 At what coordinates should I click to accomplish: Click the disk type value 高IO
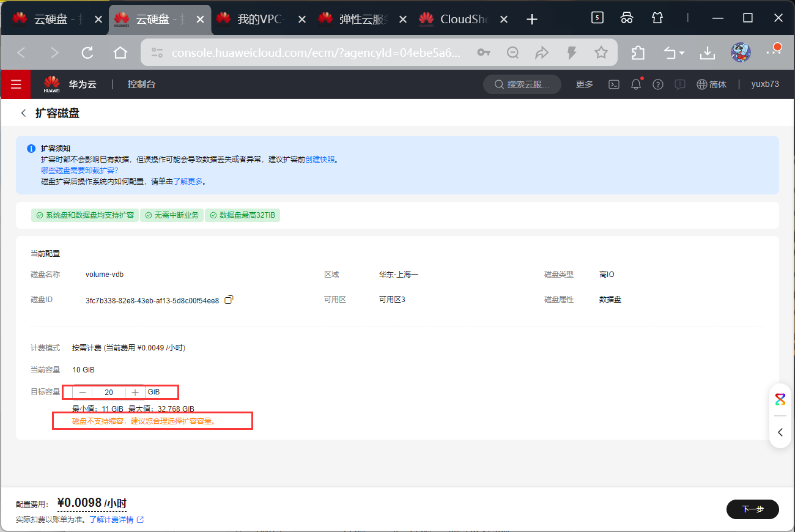[x=607, y=275]
